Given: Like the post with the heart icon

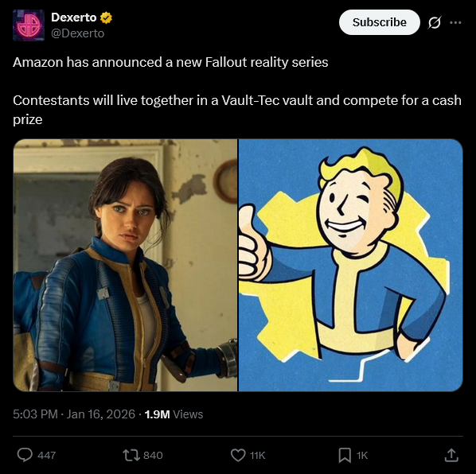Looking at the screenshot, I should [x=238, y=455].
